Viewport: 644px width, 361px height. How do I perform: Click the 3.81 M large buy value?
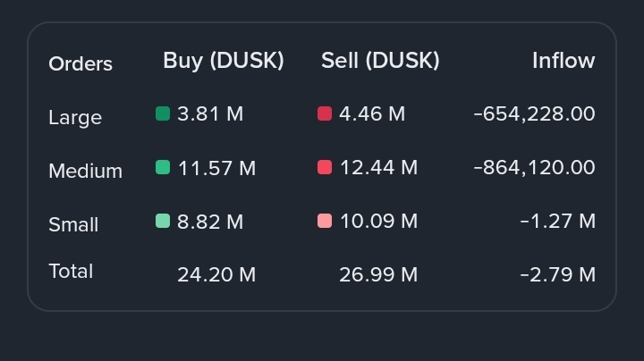(210, 113)
